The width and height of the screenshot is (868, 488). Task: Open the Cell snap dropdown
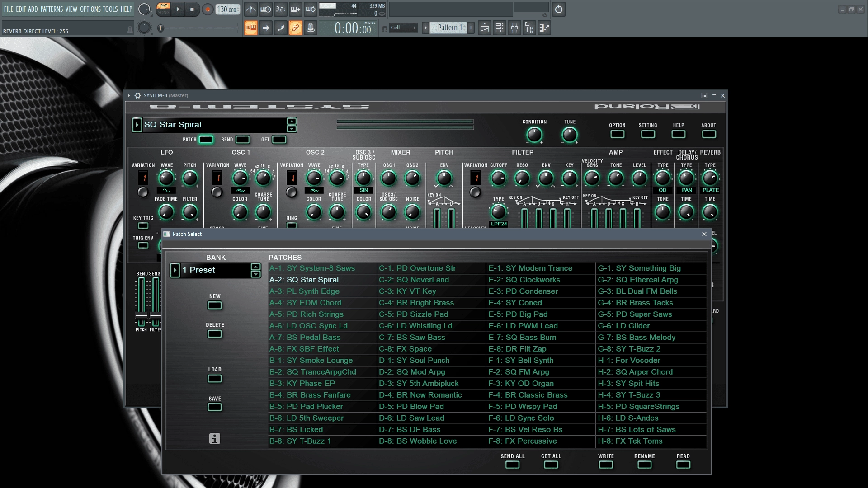pos(403,28)
